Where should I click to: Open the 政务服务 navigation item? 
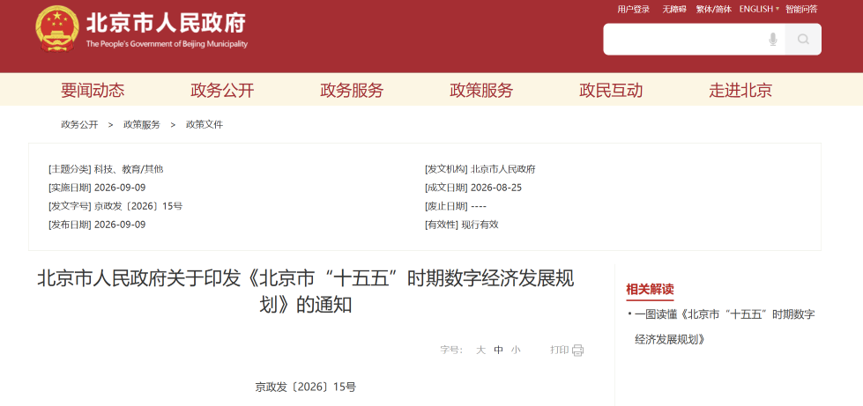coord(352,90)
